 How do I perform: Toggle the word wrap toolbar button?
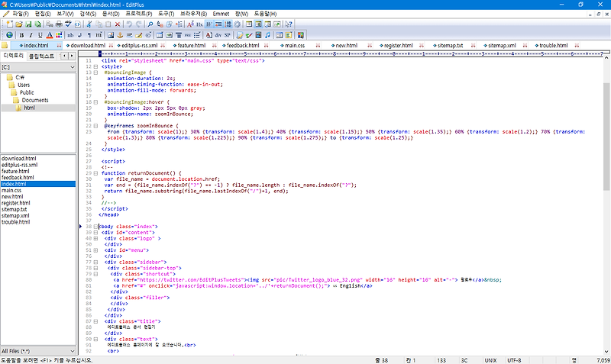click(209, 24)
